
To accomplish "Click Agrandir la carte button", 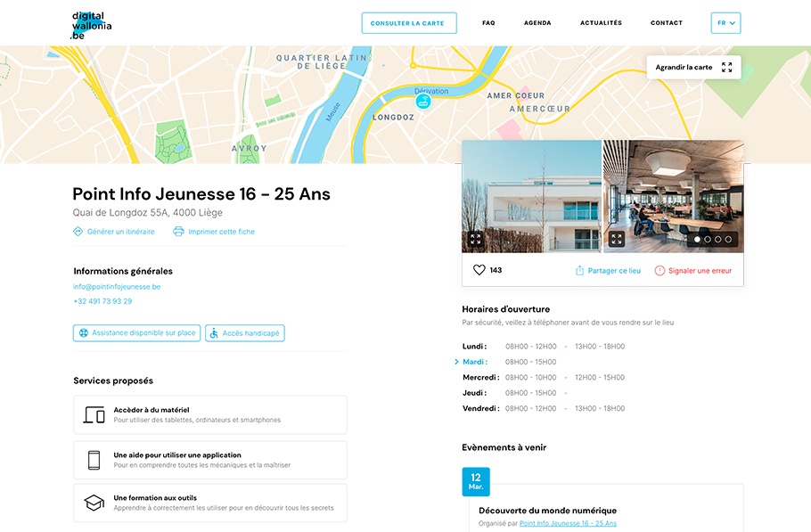I will 693,67.
